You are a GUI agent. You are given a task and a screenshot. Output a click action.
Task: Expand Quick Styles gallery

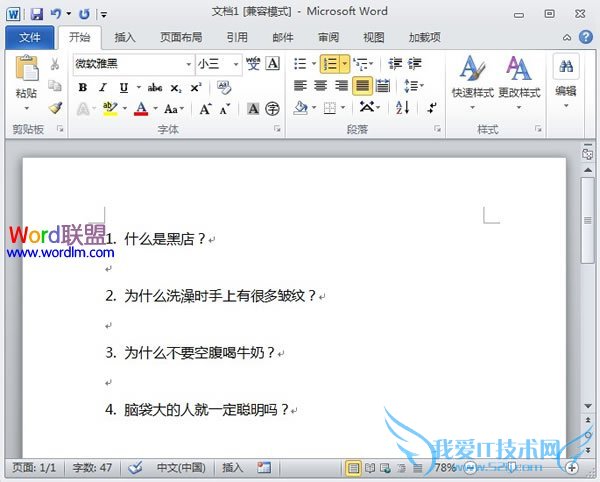[473, 83]
